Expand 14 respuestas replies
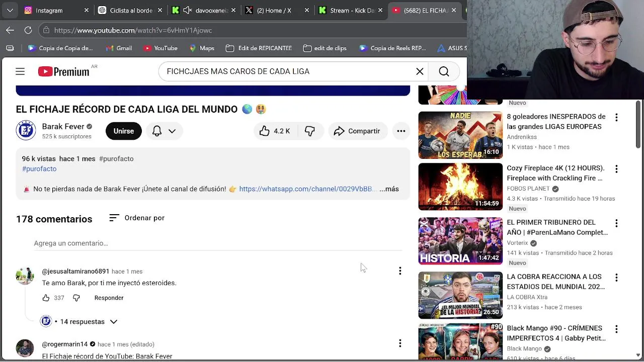The image size is (644, 362). [82, 322]
